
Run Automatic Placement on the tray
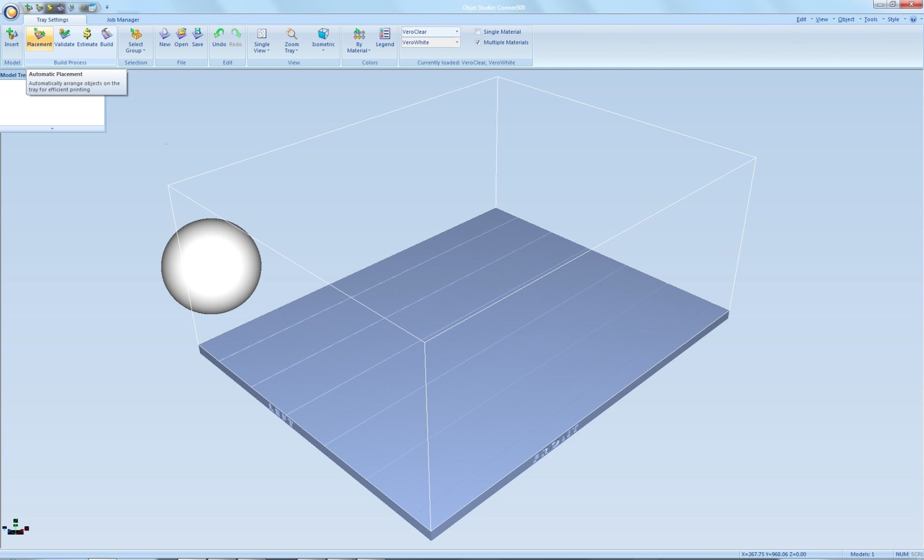pos(39,38)
